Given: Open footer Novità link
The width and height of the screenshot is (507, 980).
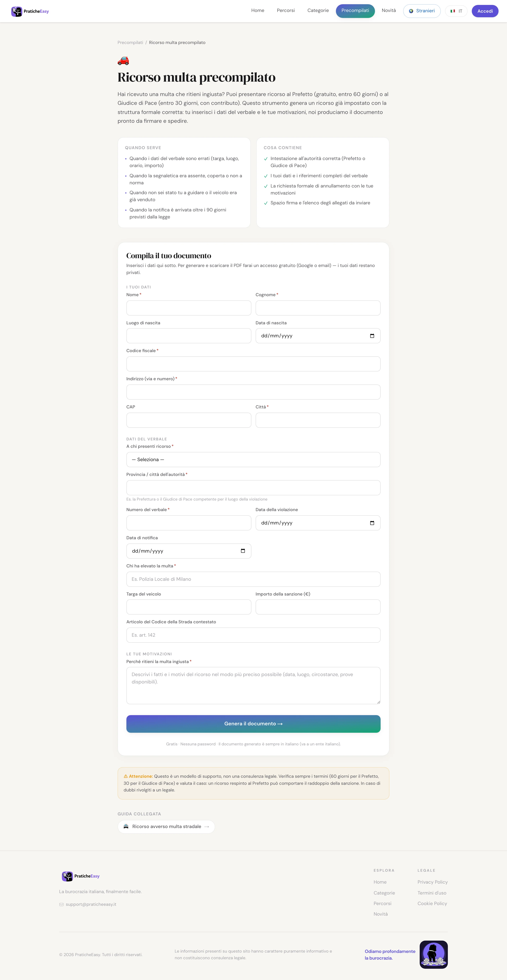Looking at the screenshot, I should [381, 914].
